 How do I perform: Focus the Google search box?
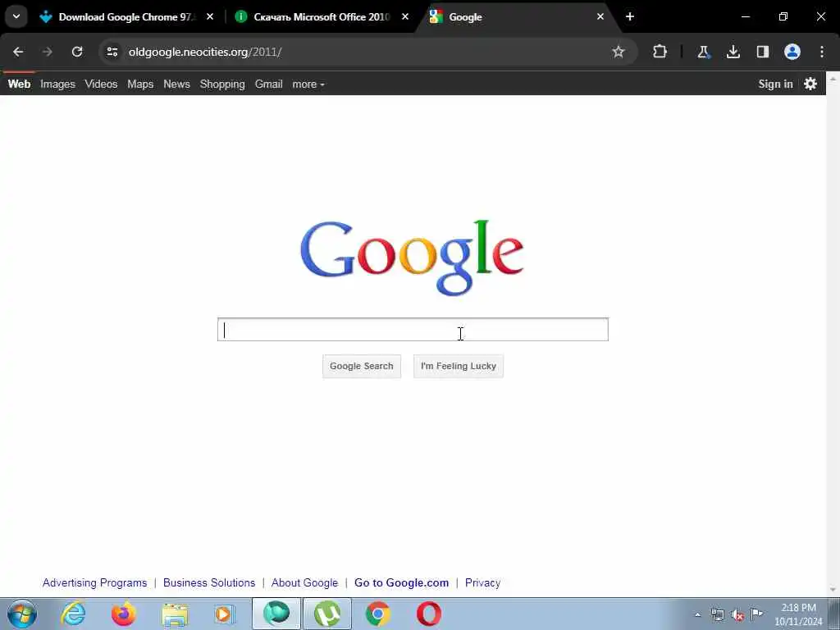(x=413, y=330)
